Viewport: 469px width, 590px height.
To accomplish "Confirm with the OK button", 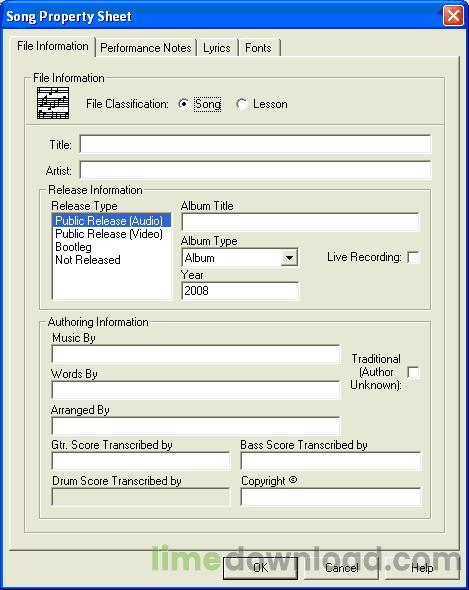I will pyautogui.click(x=260, y=567).
